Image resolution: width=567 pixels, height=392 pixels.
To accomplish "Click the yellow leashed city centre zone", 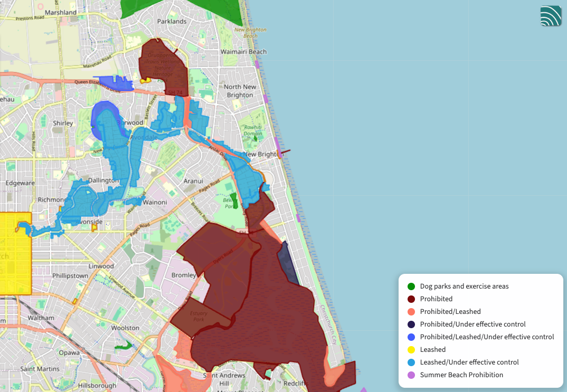I will click(14, 253).
